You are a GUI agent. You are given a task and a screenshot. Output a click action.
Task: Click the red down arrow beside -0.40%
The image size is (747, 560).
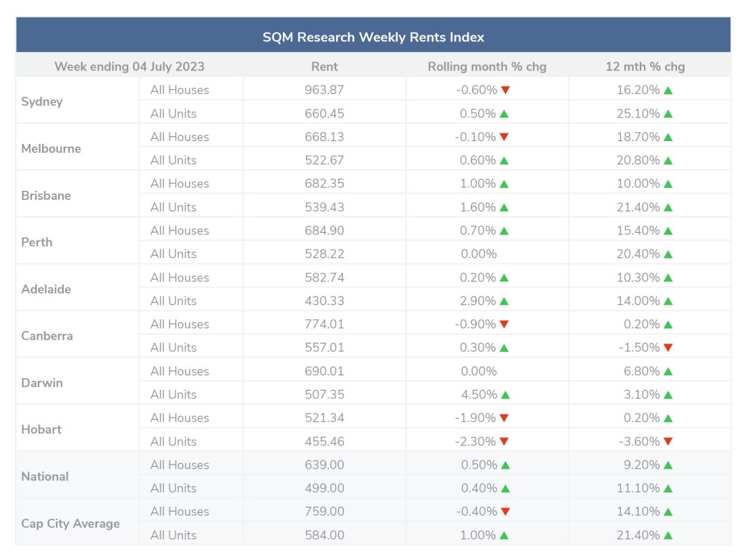pyautogui.click(x=506, y=512)
